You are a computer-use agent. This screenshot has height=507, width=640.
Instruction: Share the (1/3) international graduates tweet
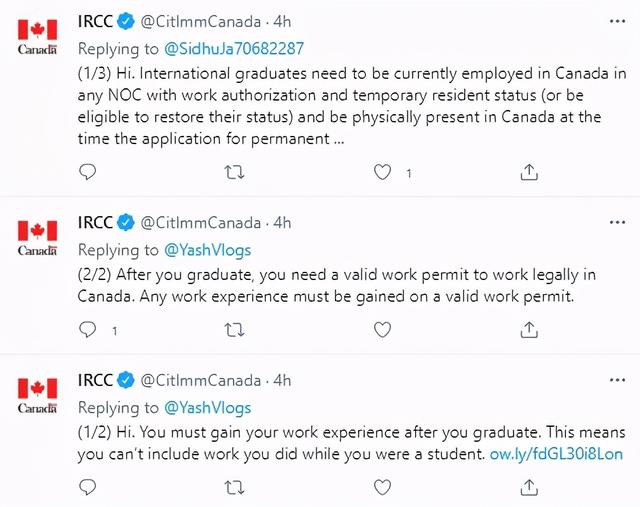[x=529, y=172]
